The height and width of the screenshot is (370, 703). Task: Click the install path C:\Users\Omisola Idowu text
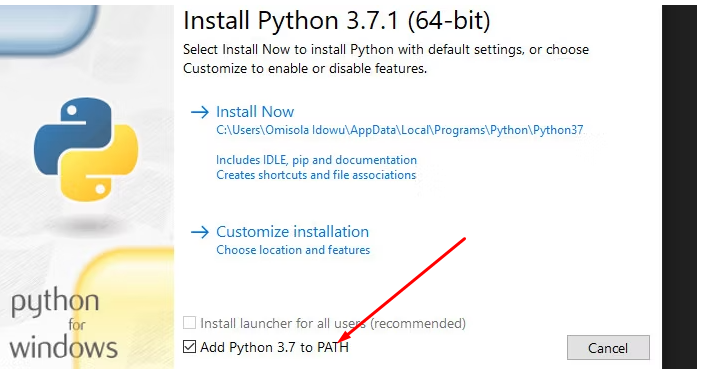pos(399,130)
